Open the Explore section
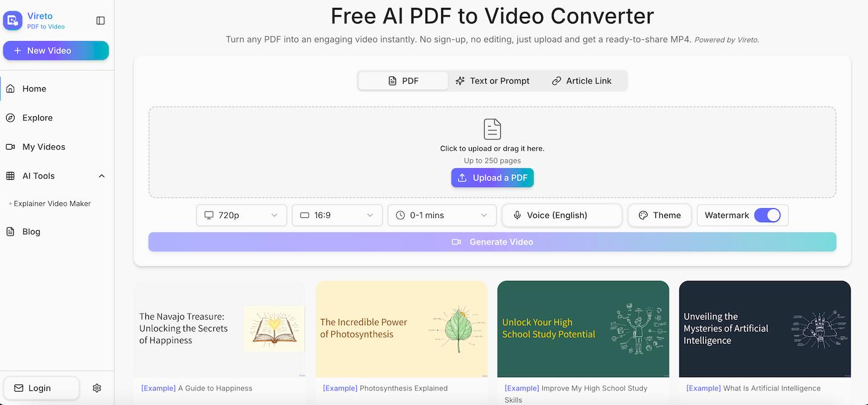Image resolution: width=868 pixels, height=405 pixels. pos(38,117)
